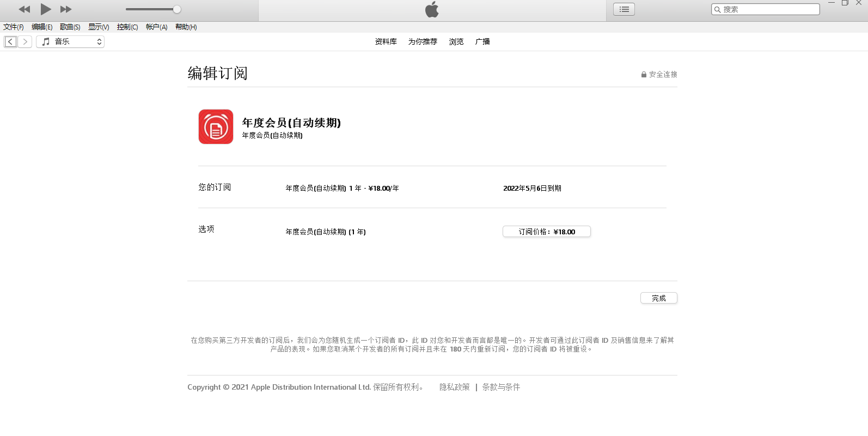Viewport: 868px width, 436px height.
Task: Click the 完成 button
Action: click(658, 298)
